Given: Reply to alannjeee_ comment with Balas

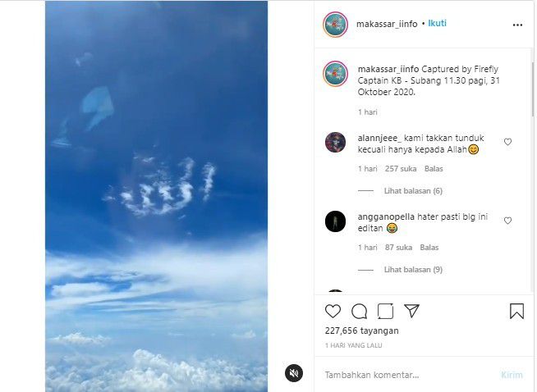Looking at the screenshot, I should pos(434,169).
